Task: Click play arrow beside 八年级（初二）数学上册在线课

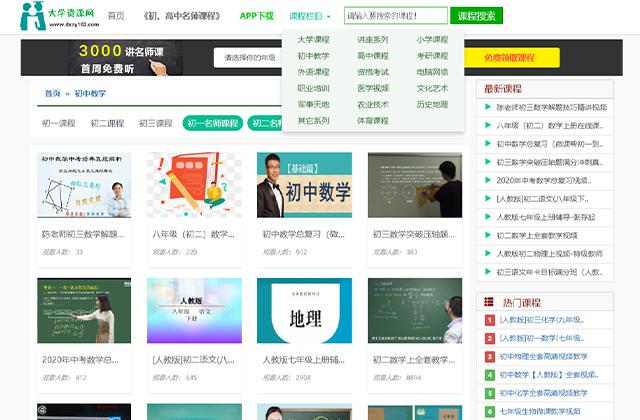Action: (x=487, y=125)
